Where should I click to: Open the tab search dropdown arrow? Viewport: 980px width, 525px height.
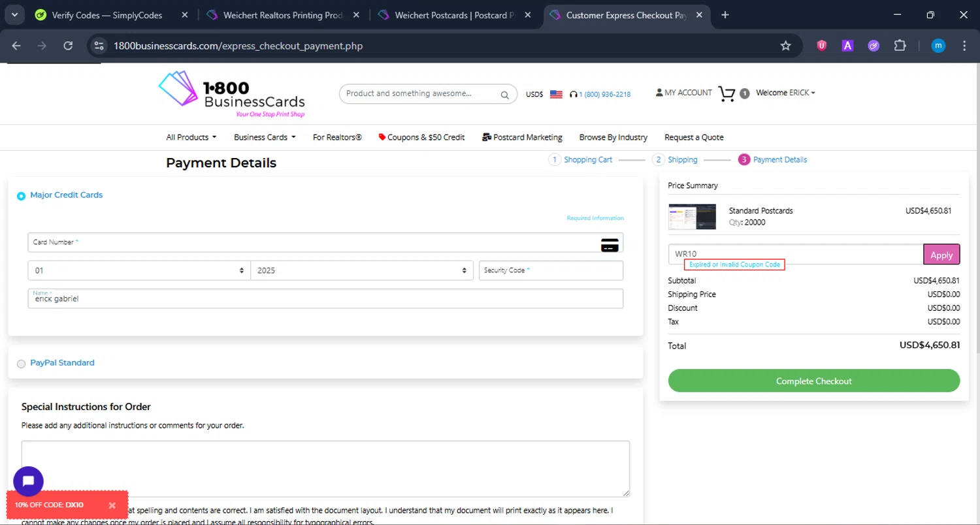pyautogui.click(x=14, y=15)
